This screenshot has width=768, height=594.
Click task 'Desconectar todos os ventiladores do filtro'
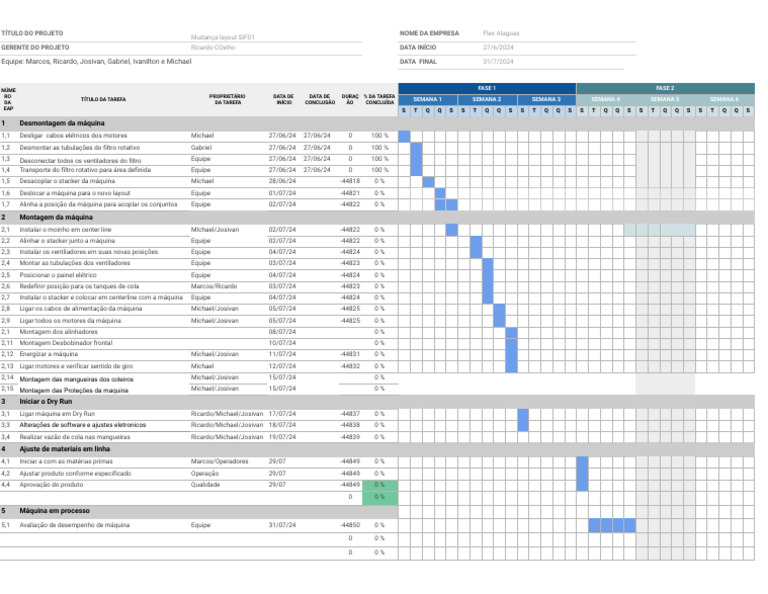coord(80,161)
